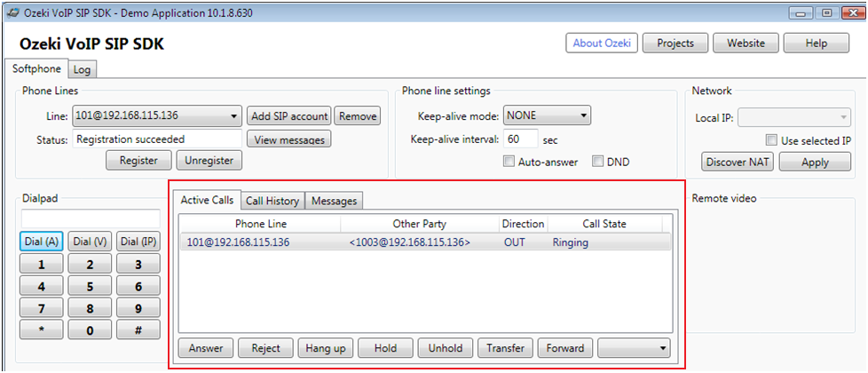Enable the Auto-answer checkbox
Viewport: 868px width, 373px height.
(x=509, y=162)
